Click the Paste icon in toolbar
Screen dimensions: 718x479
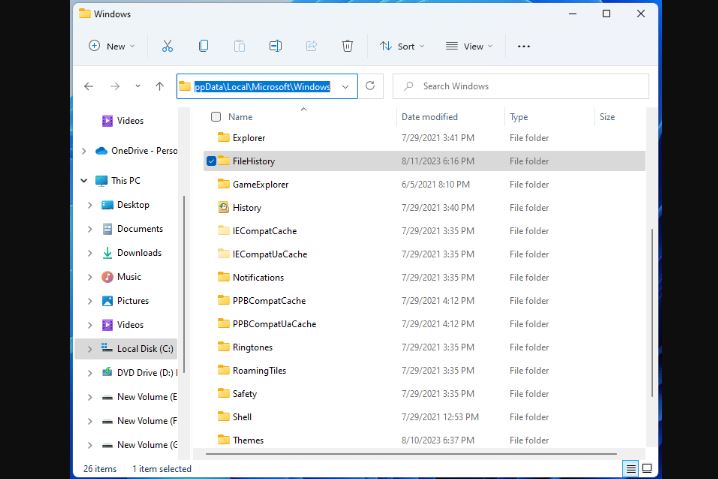coord(239,46)
